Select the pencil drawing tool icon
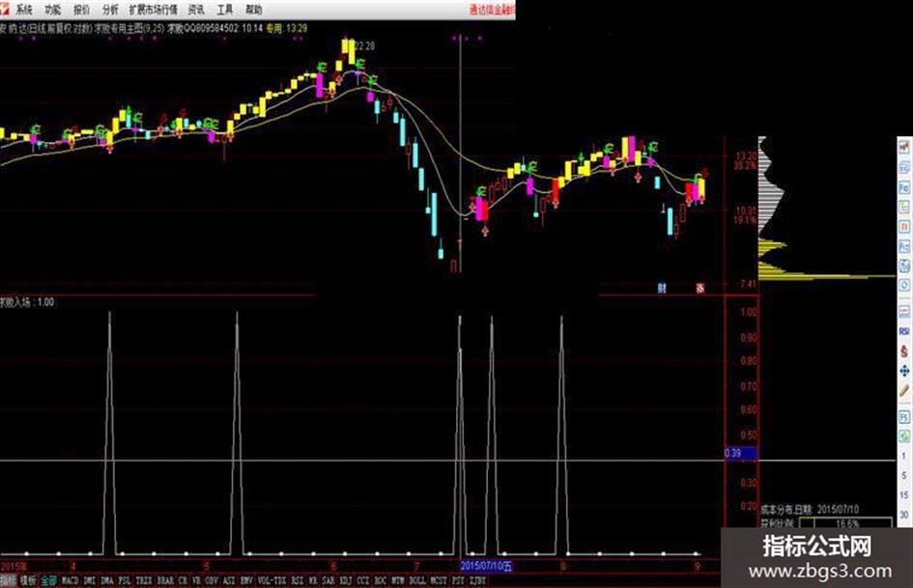913x588 pixels. (x=903, y=391)
